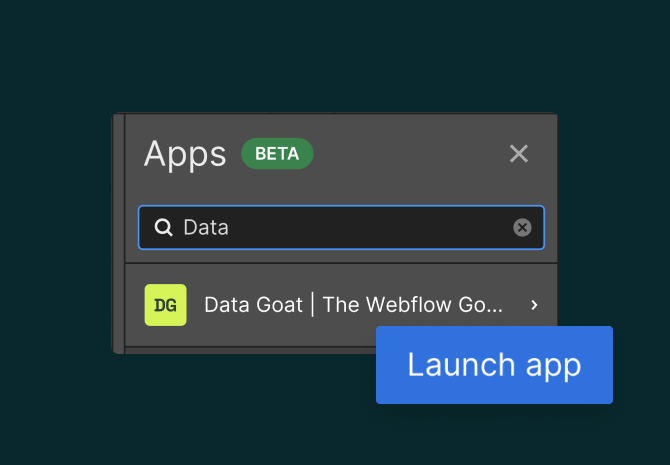670x465 pixels.
Task: Click into the Data search field
Action: [341, 227]
